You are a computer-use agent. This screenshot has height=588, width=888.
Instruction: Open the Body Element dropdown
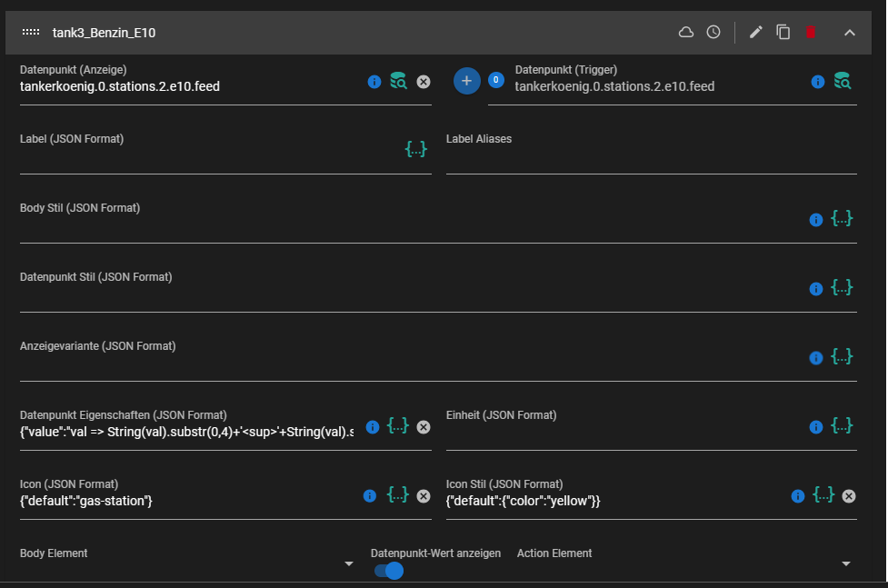348,564
